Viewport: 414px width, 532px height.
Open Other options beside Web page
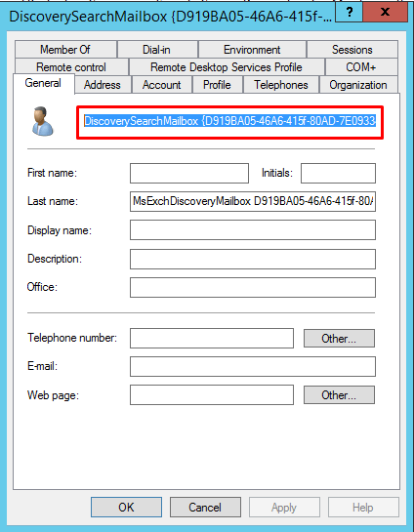pyautogui.click(x=339, y=395)
